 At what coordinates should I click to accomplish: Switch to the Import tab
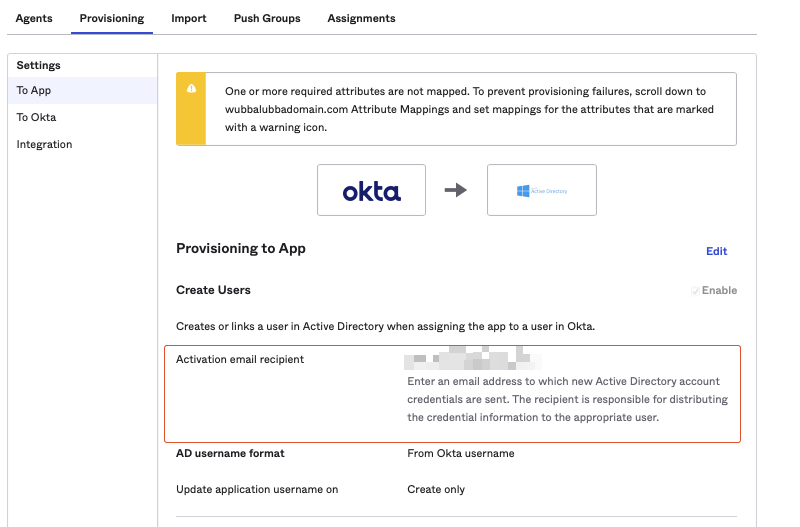[189, 18]
